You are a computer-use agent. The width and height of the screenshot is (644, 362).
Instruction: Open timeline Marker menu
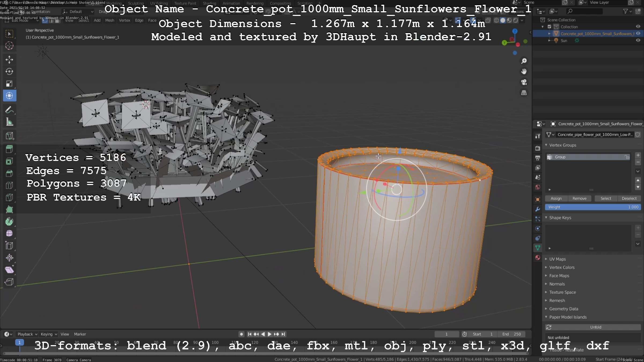[x=80, y=334]
